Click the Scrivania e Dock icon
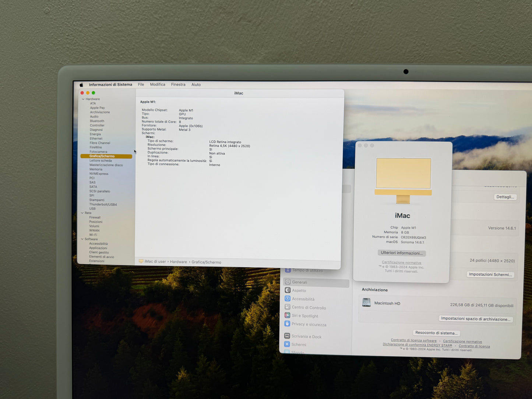The width and height of the screenshot is (532, 399). pyautogui.click(x=287, y=336)
